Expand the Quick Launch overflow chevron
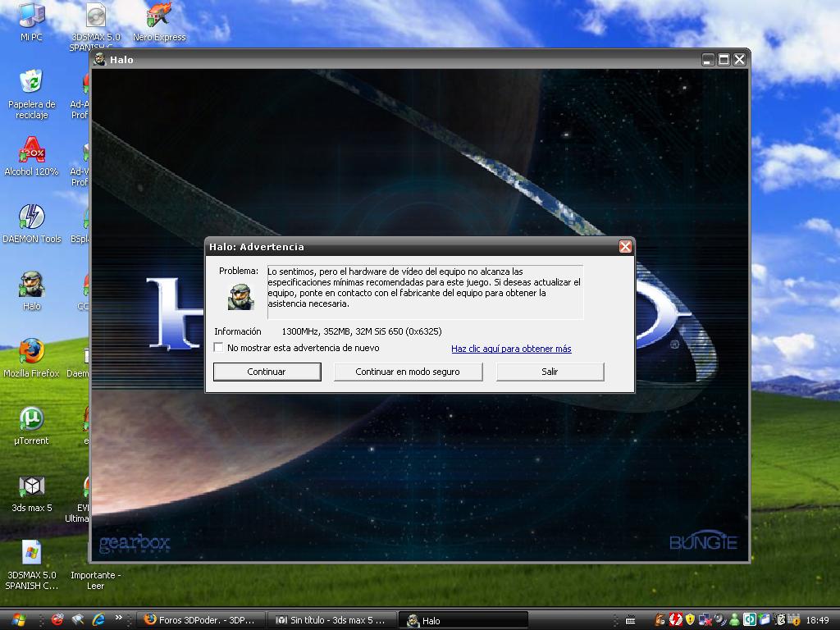This screenshot has height=630, width=840. point(118,618)
